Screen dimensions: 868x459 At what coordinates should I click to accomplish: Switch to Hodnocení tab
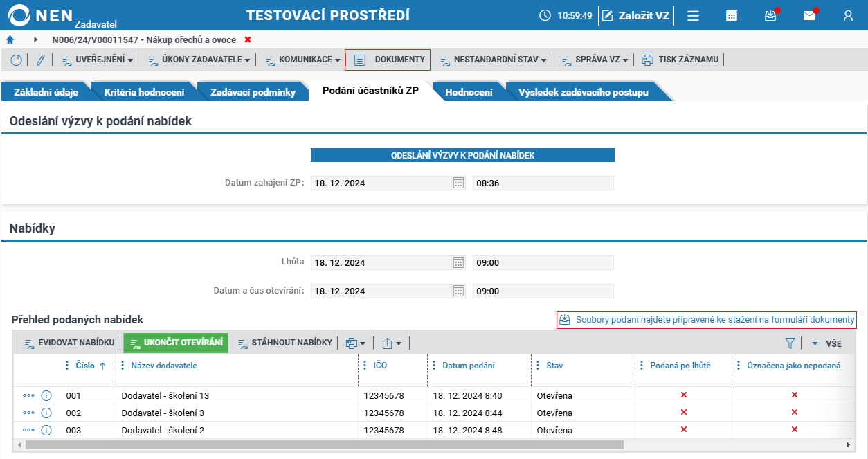(x=469, y=92)
